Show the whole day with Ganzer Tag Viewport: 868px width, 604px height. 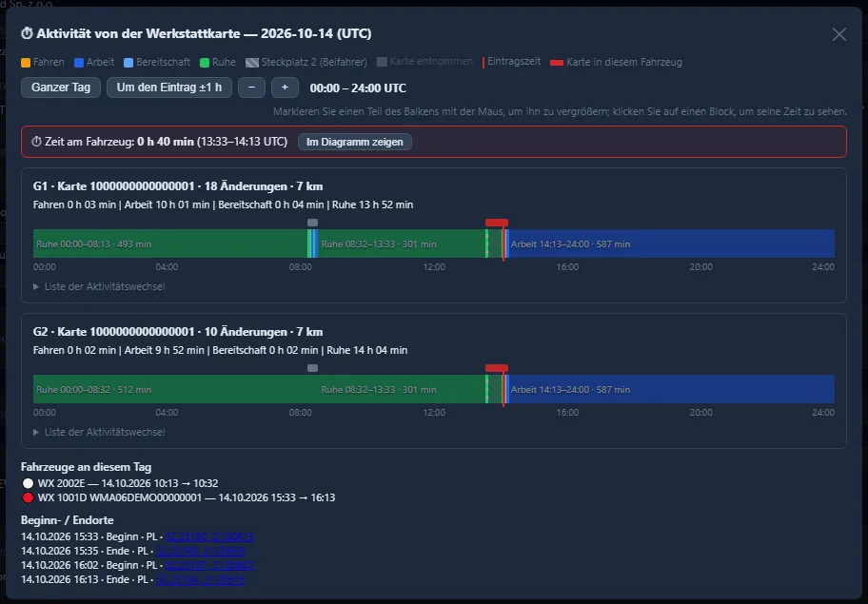click(x=61, y=88)
